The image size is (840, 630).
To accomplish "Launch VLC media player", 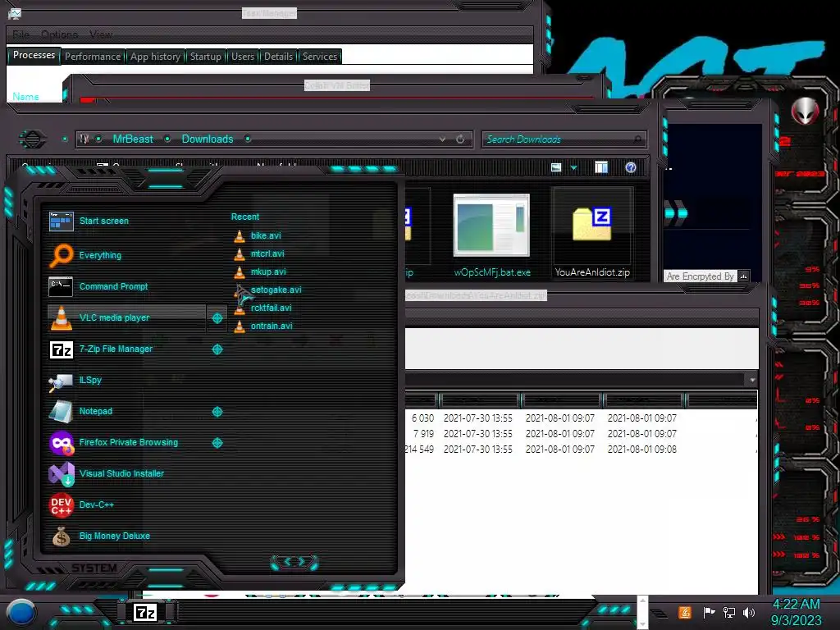I will (x=127, y=317).
